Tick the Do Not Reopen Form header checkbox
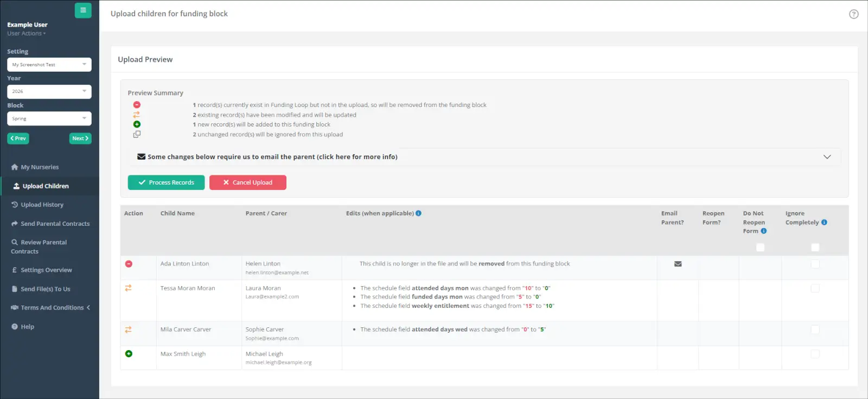868x399 pixels. 760,248
